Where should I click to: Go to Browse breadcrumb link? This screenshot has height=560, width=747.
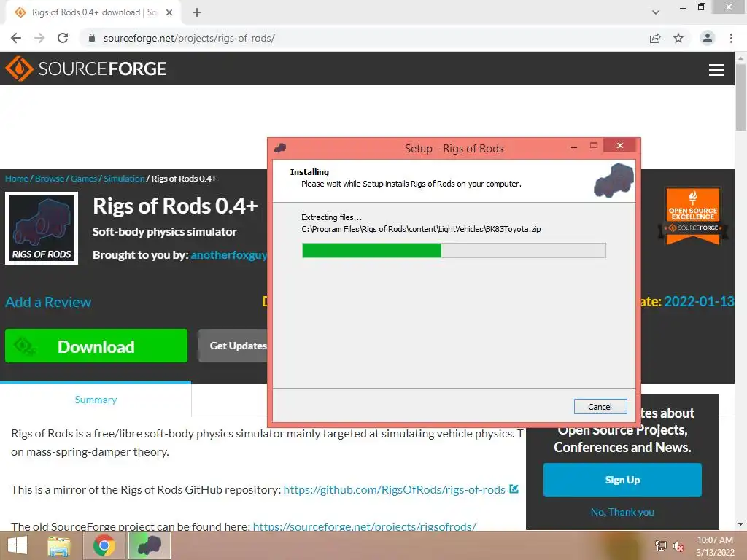pos(50,179)
